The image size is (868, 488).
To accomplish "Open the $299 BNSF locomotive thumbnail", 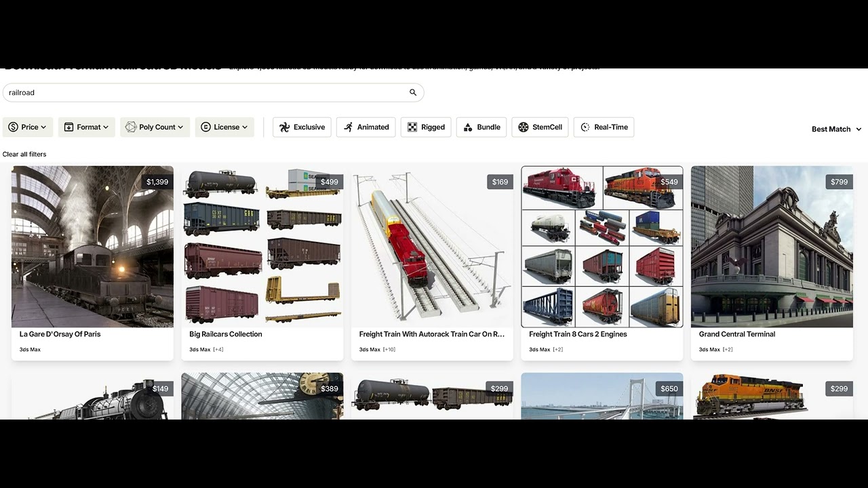I will [772, 396].
